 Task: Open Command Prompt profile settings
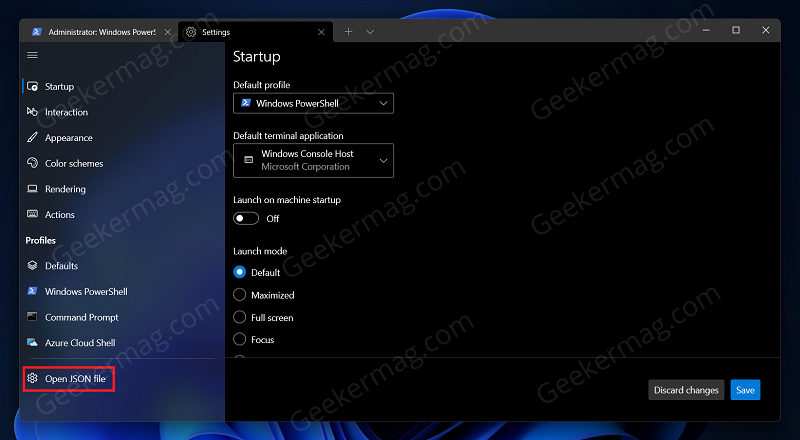tap(82, 317)
